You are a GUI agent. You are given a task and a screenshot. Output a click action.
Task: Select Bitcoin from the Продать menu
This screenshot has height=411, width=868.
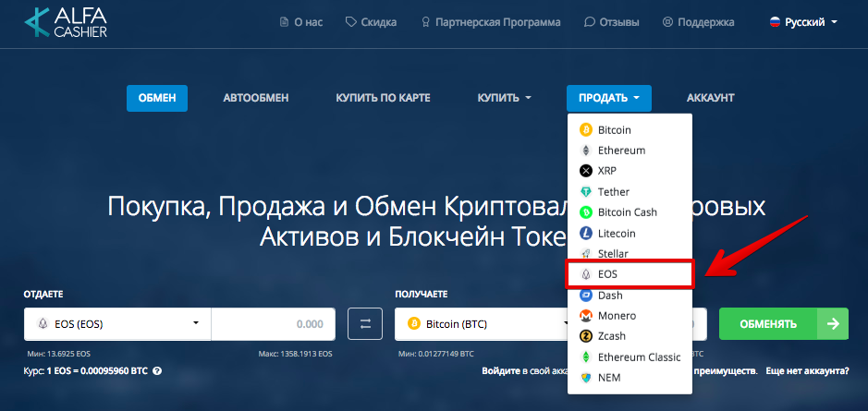[x=630, y=130]
